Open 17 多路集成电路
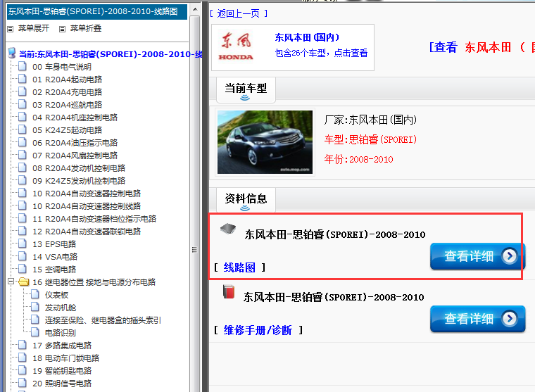Viewport: 535px width, 392px height. click(62, 346)
